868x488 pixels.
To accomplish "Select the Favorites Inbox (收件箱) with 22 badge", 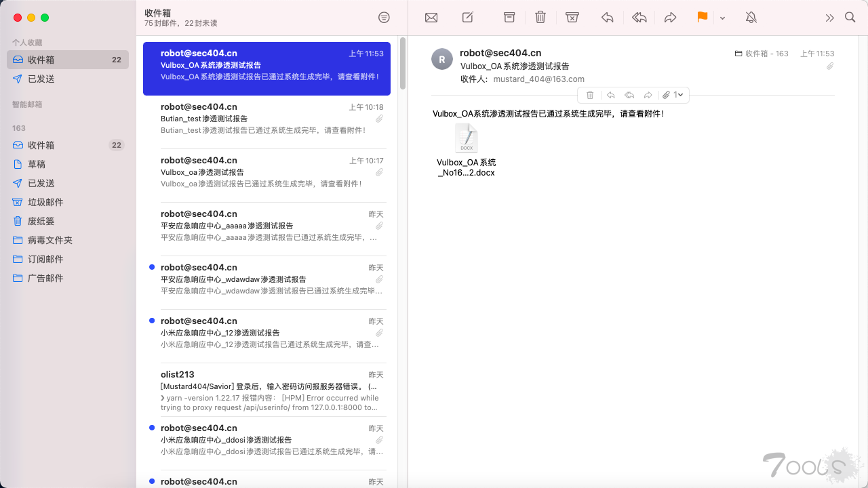I will (66, 60).
